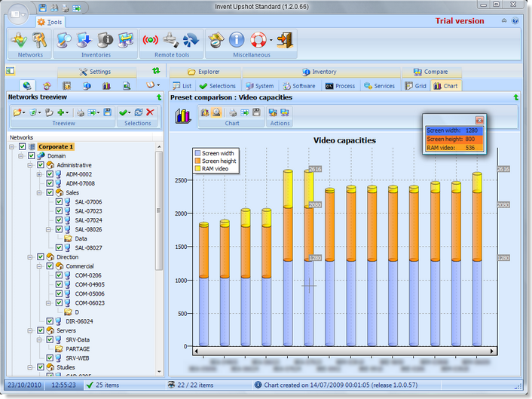
Task: Collapse the SAL-08026 tree node
Action: click(x=48, y=229)
